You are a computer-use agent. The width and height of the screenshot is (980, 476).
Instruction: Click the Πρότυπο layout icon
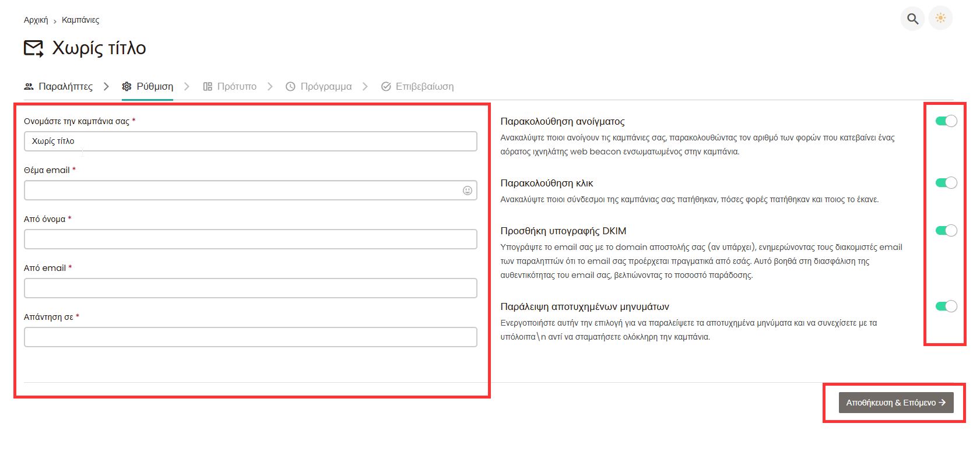208,86
